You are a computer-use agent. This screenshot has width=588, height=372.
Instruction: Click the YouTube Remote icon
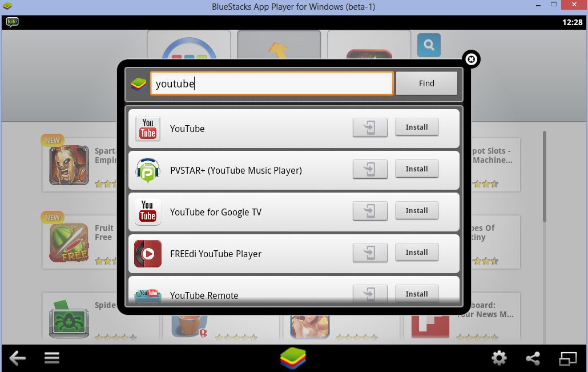pyautogui.click(x=148, y=295)
